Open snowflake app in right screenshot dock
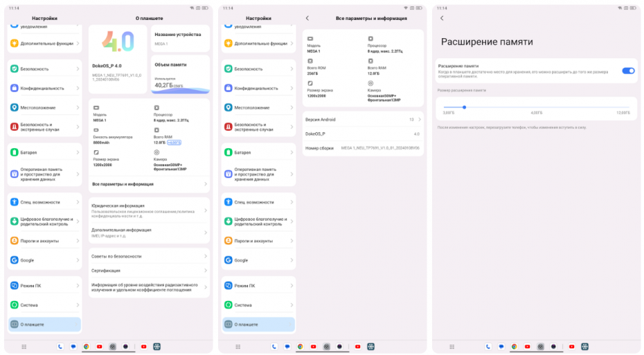Screen dimensions: 644x355 585,347
